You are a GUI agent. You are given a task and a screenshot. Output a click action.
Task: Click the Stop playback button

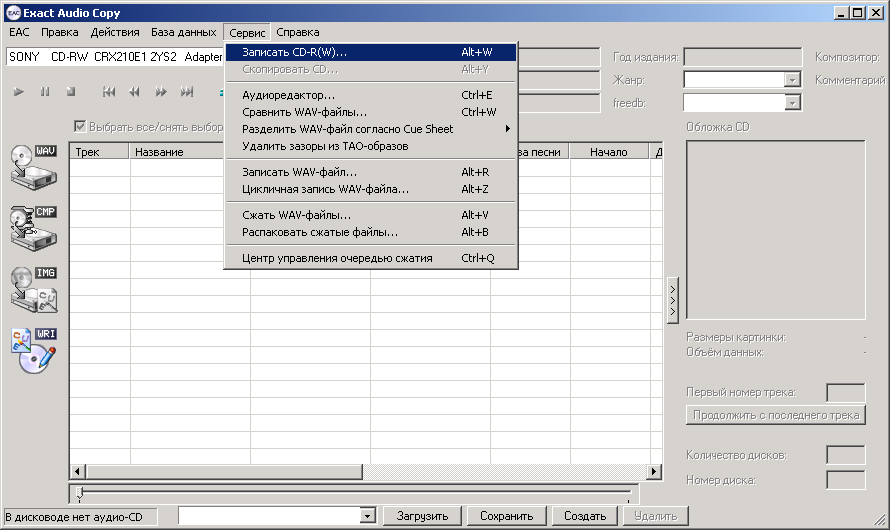71,91
